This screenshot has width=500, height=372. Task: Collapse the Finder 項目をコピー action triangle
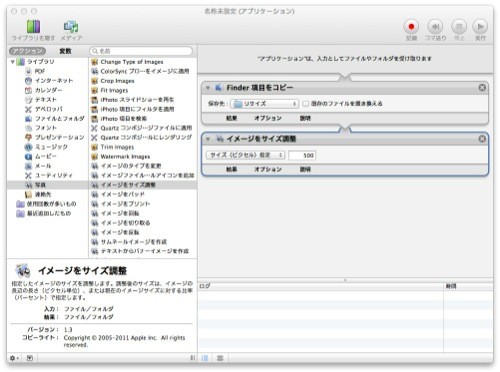(208, 88)
